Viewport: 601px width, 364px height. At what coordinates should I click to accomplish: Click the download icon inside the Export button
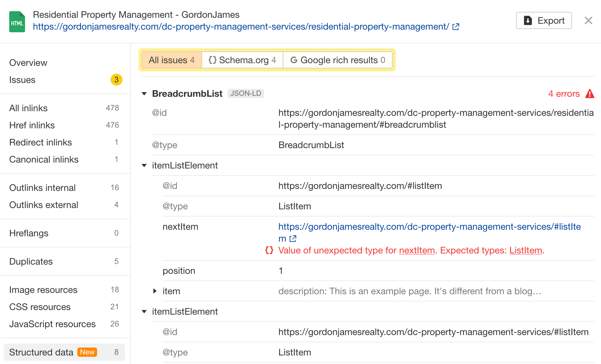(x=528, y=20)
